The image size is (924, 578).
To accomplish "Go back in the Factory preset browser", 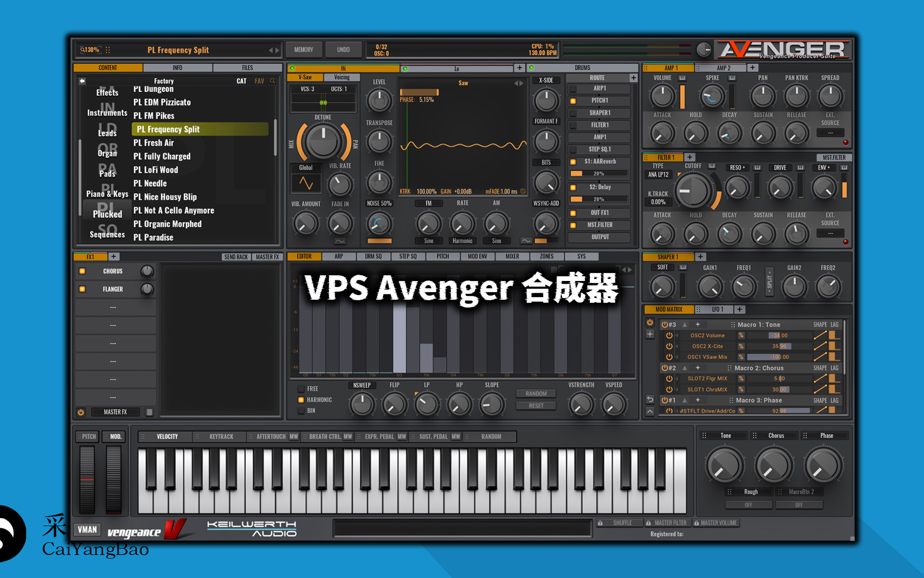I will pyautogui.click(x=82, y=81).
